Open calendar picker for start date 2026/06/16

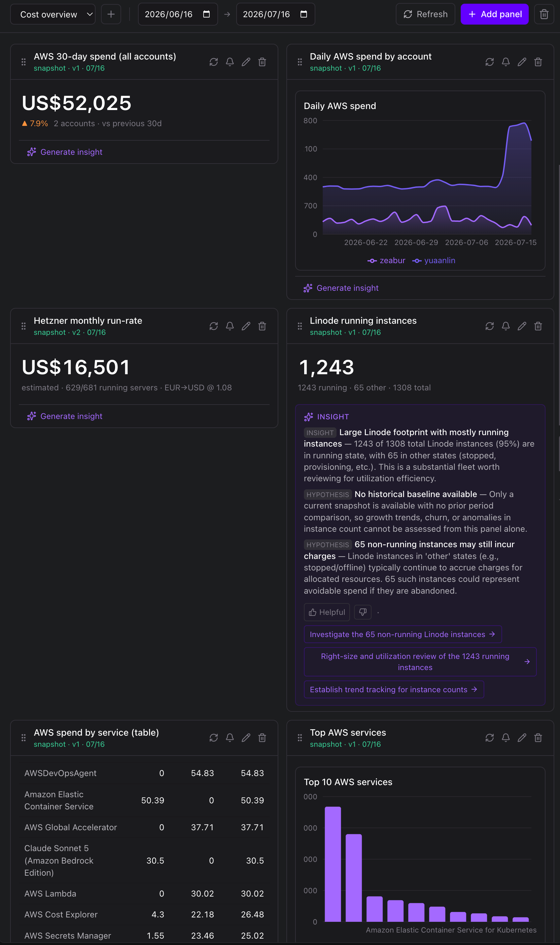click(206, 14)
